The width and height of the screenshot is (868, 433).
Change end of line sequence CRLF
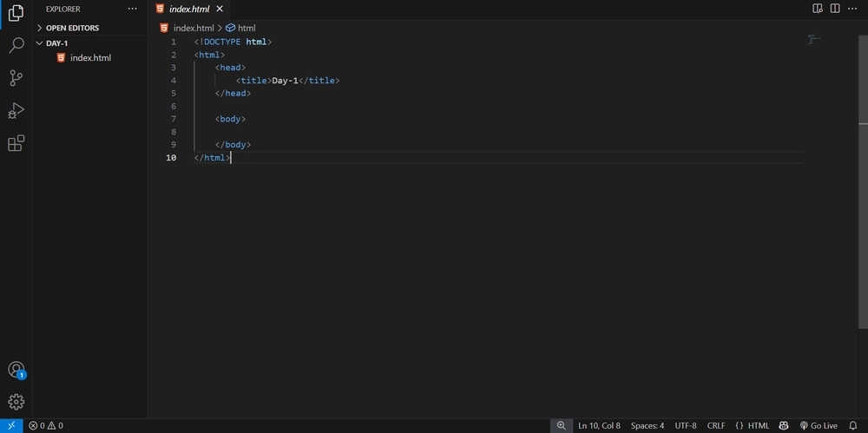[x=716, y=426]
